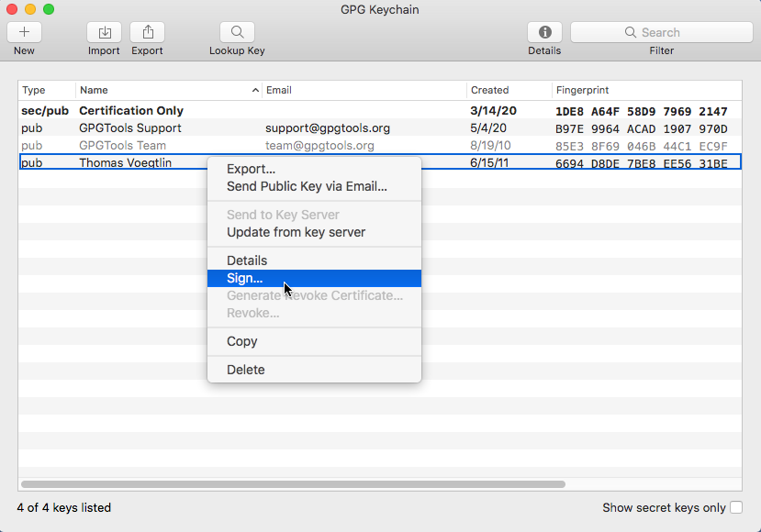The image size is (761, 532).
Task: Select the Thomas Voegtlin key name
Action: point(125,163)
